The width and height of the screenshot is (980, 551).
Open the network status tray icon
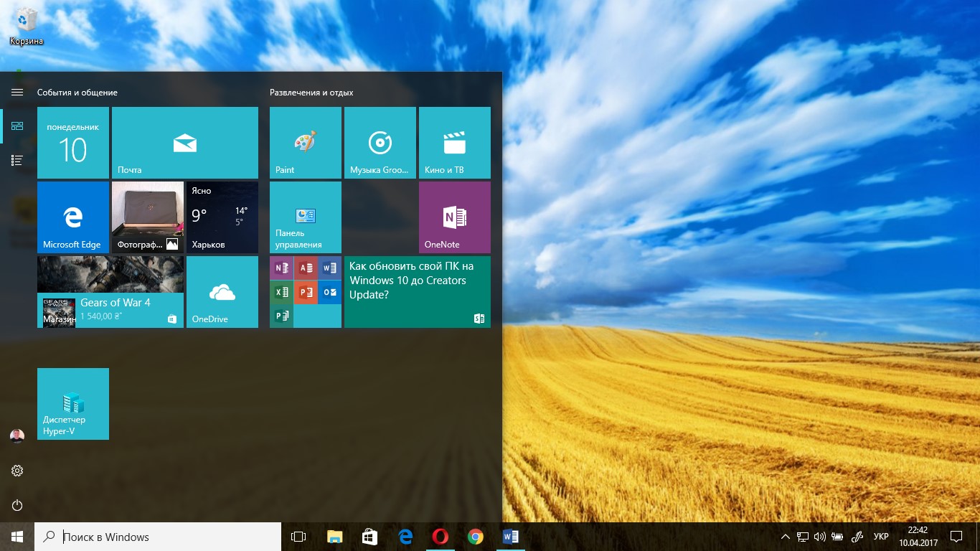tap(803, 537)
